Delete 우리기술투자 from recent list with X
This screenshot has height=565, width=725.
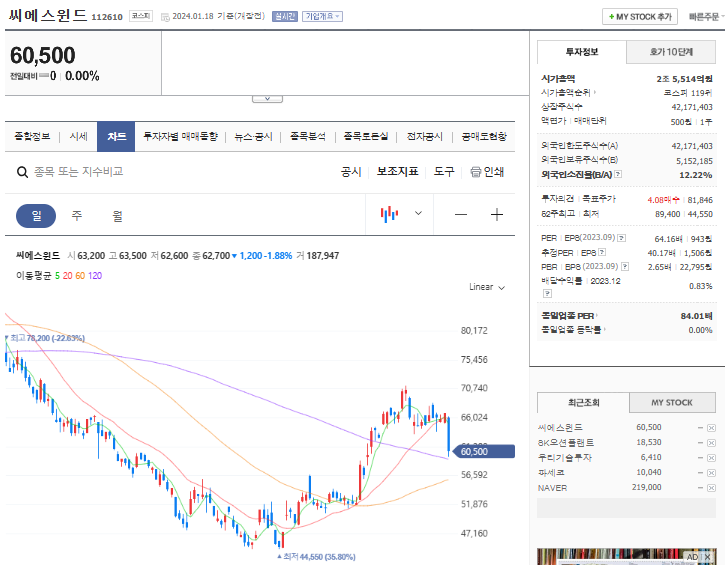[x=712, y=458]
